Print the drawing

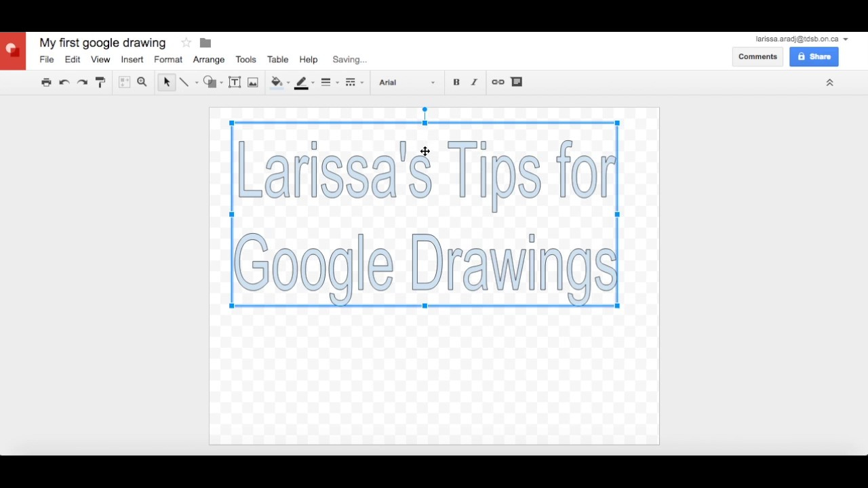(x=46, y=82)
